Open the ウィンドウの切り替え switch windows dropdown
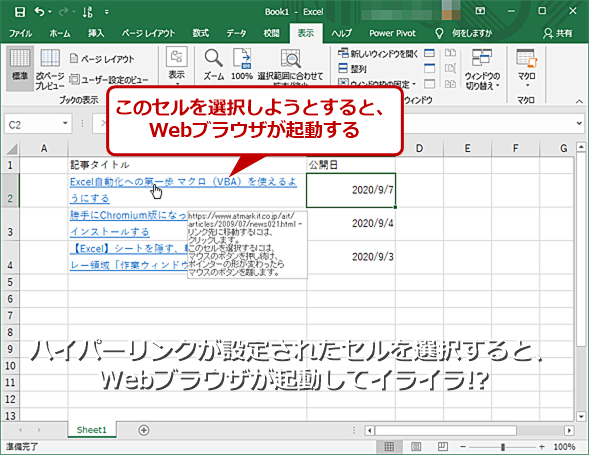 (482, 69)
